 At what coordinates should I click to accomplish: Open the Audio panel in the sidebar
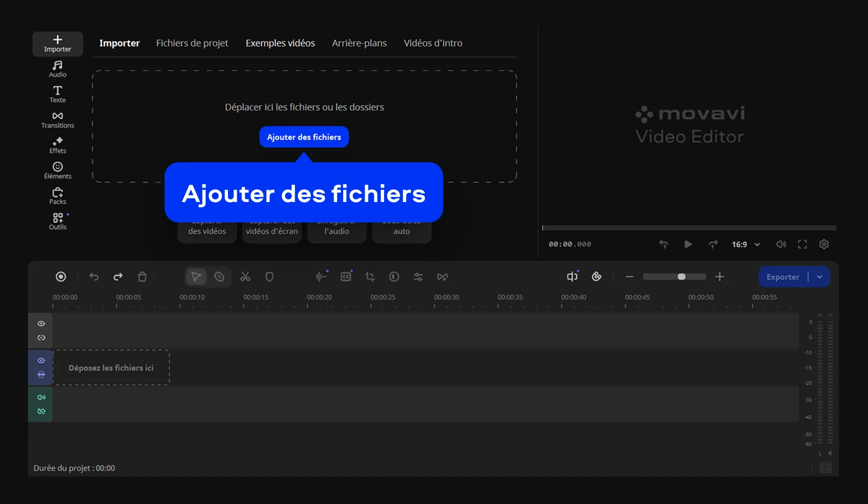(x=57, y=69)
